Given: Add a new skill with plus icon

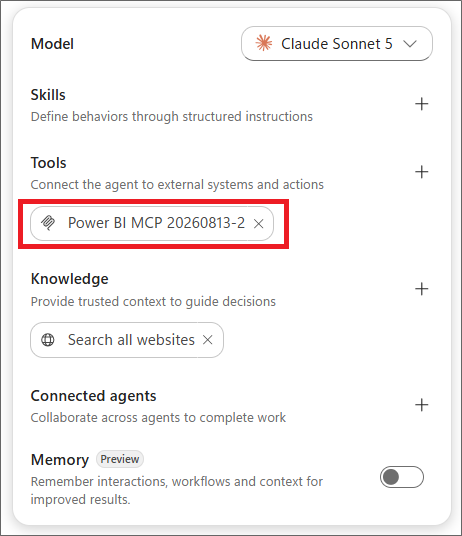Looking at the screenshot, I should coord(421,104).
